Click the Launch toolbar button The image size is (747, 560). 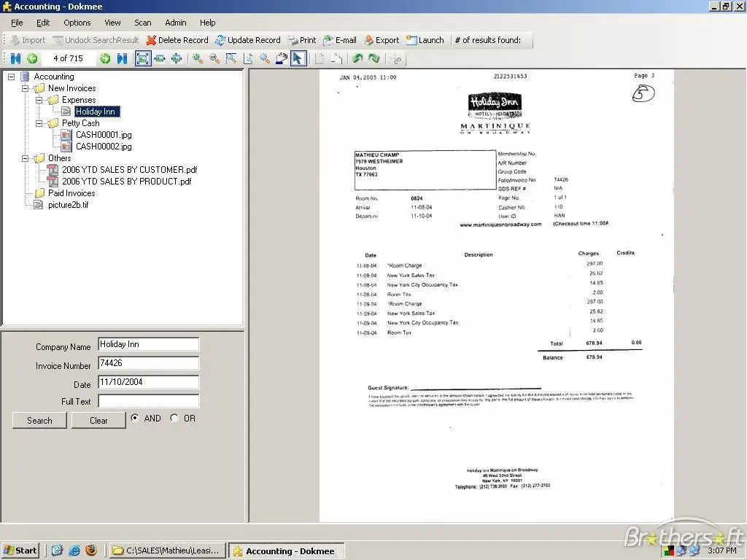[425, 41]
